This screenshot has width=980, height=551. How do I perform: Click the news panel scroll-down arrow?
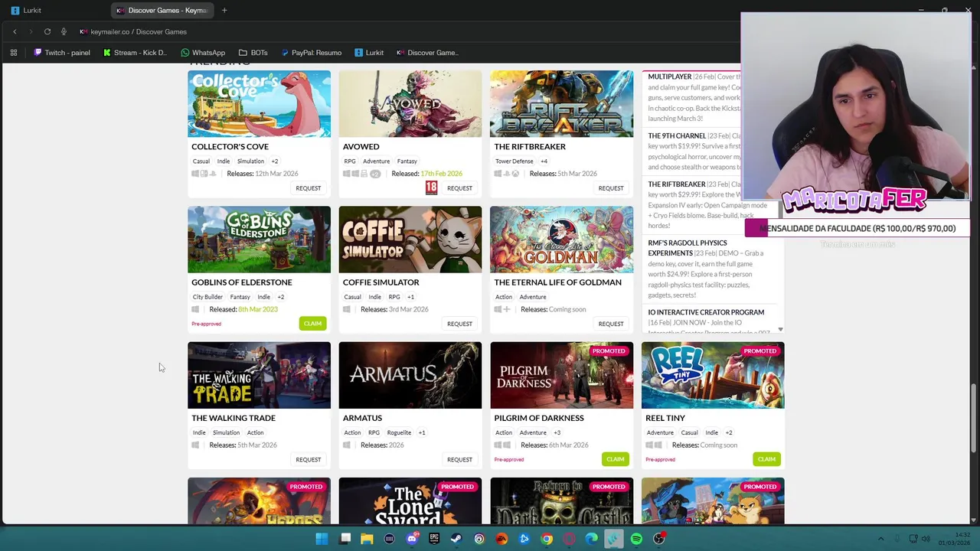coord(780,329)
